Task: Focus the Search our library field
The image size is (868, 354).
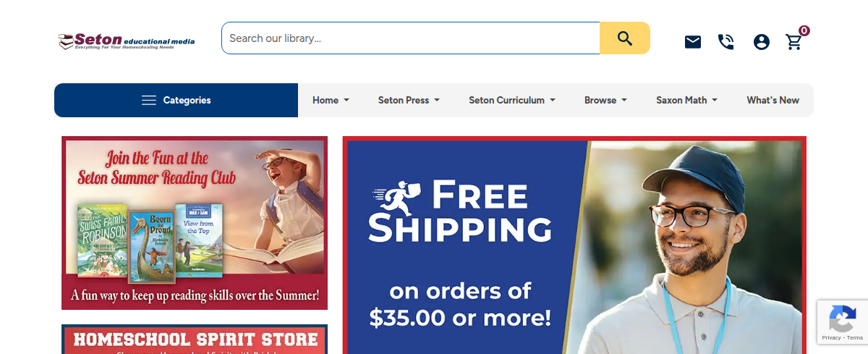Action: coord(411,38)
